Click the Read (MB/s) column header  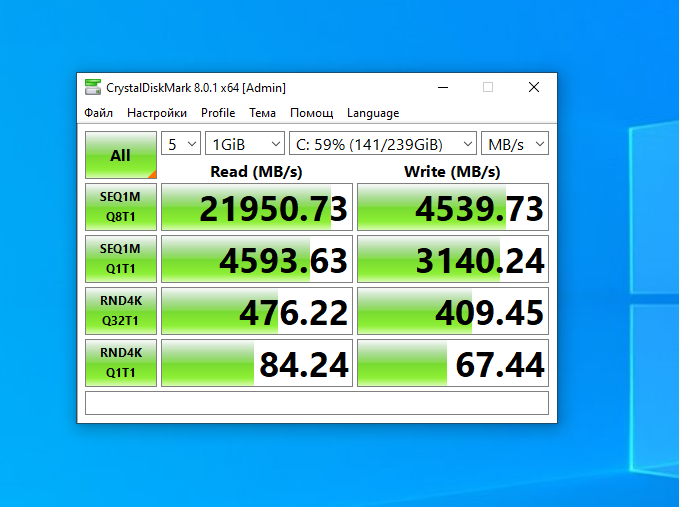256,172
